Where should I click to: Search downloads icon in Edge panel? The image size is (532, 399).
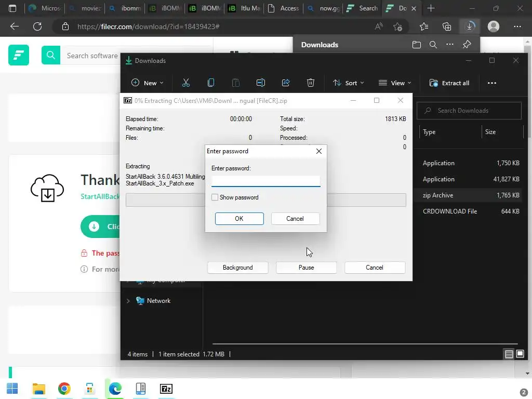[433, 45]
